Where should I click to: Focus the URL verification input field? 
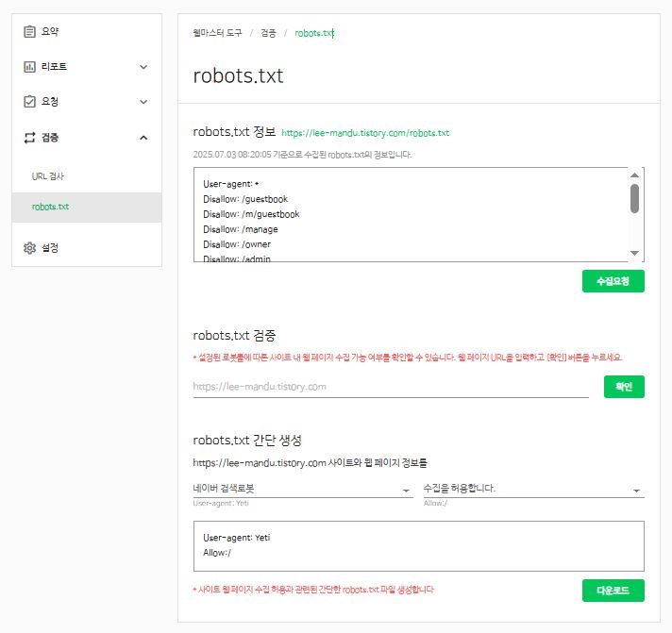click(391, 387)
